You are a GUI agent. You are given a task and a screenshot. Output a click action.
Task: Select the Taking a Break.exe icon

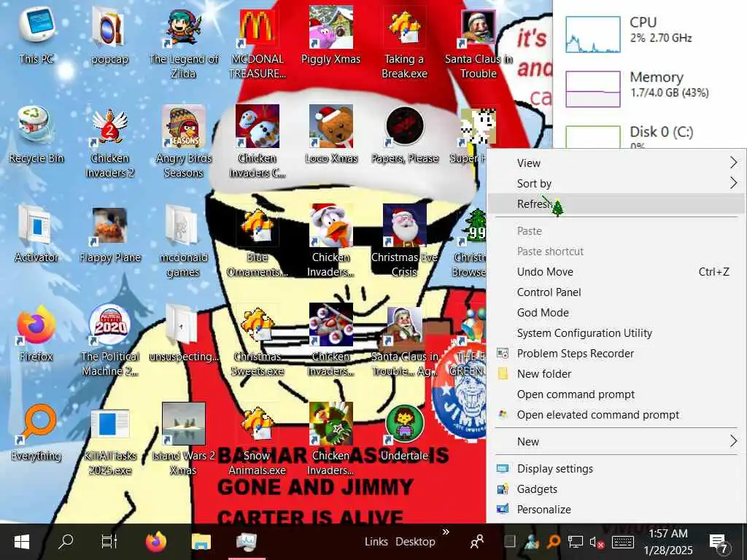point(404,43)
